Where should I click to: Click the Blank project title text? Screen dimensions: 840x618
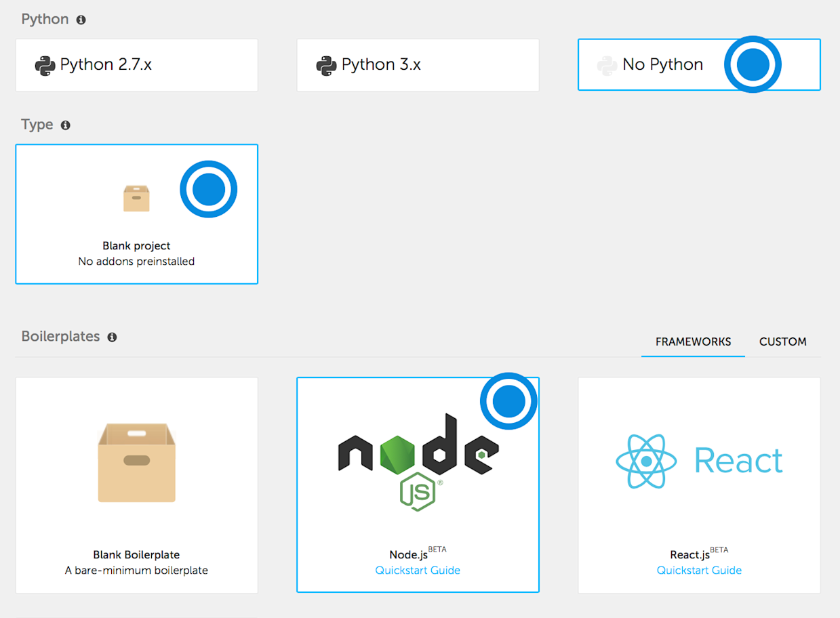click(x=136, y=246)
